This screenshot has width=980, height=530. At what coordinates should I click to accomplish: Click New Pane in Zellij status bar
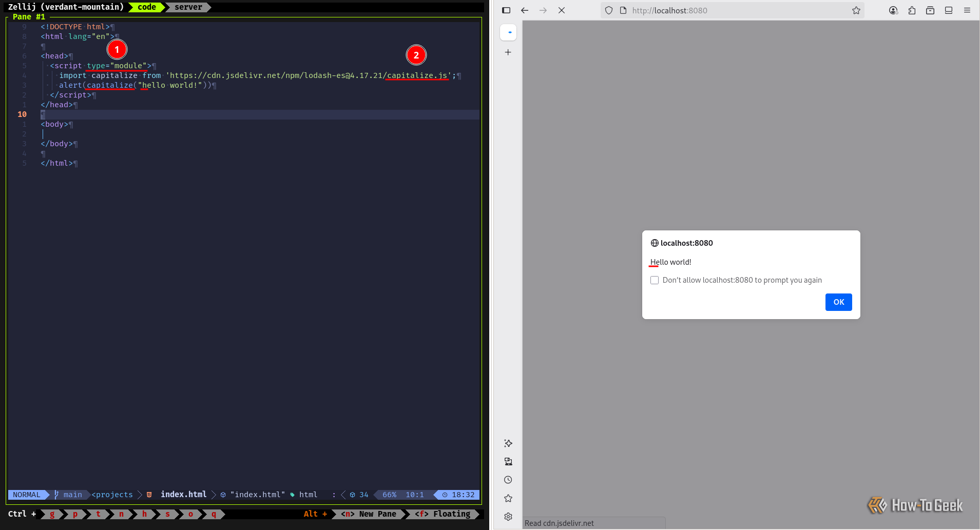[x=369, y=514]
